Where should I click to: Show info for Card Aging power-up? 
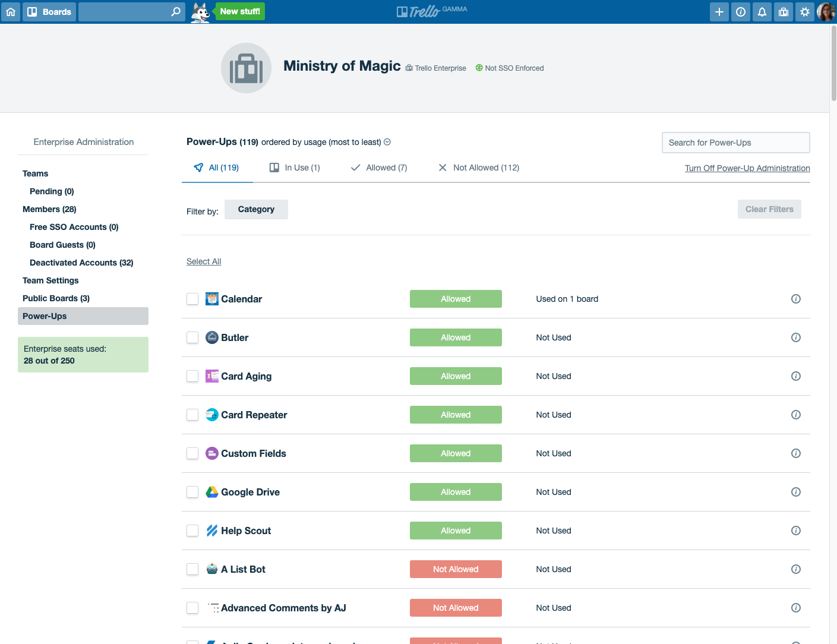(x=796, y=376)
